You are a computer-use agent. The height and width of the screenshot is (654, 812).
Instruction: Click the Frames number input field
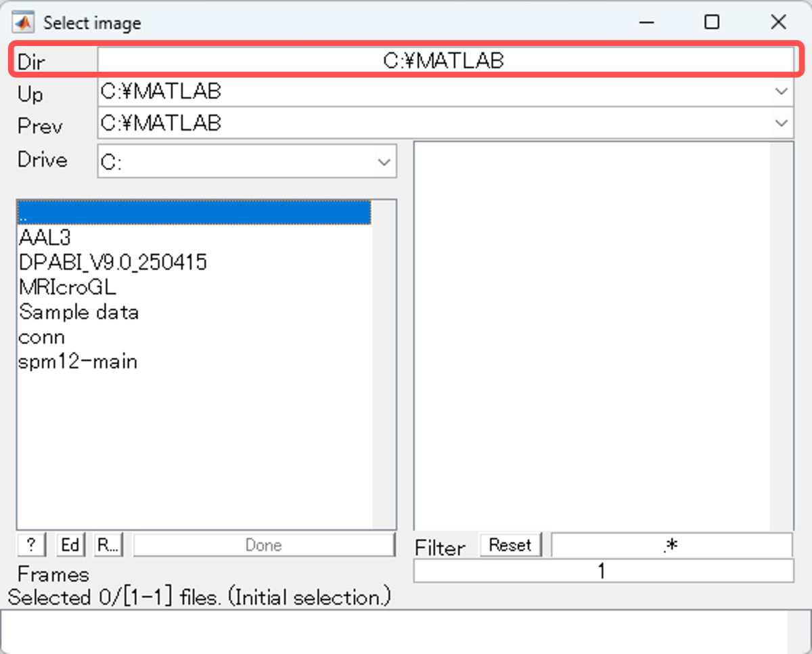(602, 571)
